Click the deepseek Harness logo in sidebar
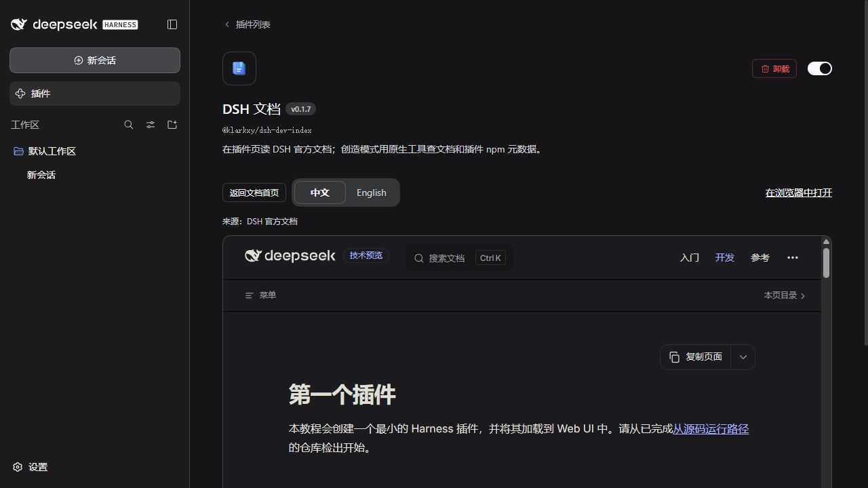 [x=75, y=24]
